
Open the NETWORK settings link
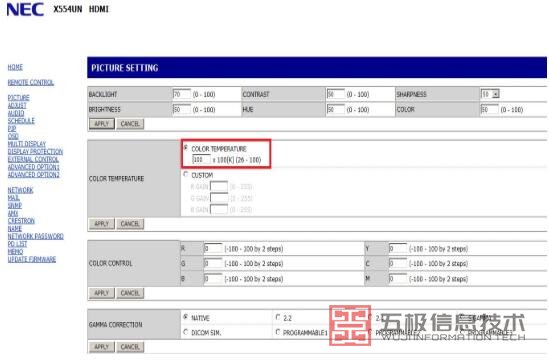point(20,190)
